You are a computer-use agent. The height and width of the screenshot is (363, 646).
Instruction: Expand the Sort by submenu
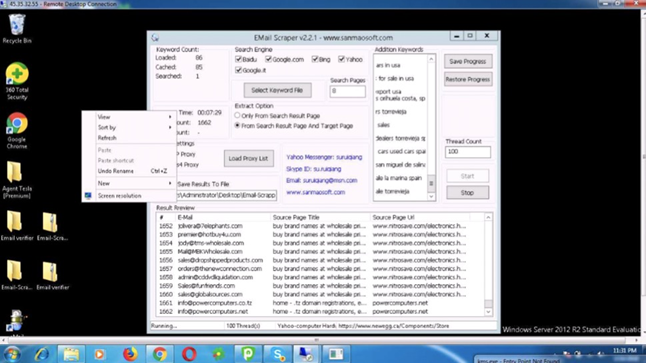tap(134, 128)
